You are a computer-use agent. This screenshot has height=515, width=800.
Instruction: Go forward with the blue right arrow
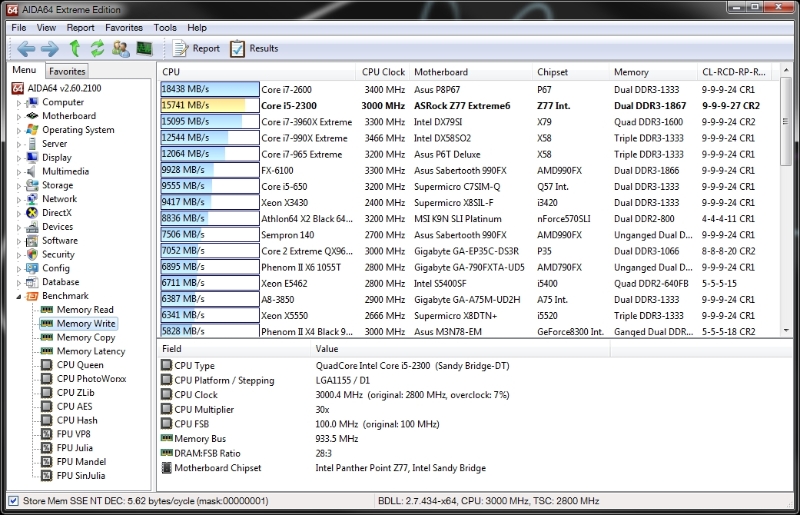pos(49,49)
